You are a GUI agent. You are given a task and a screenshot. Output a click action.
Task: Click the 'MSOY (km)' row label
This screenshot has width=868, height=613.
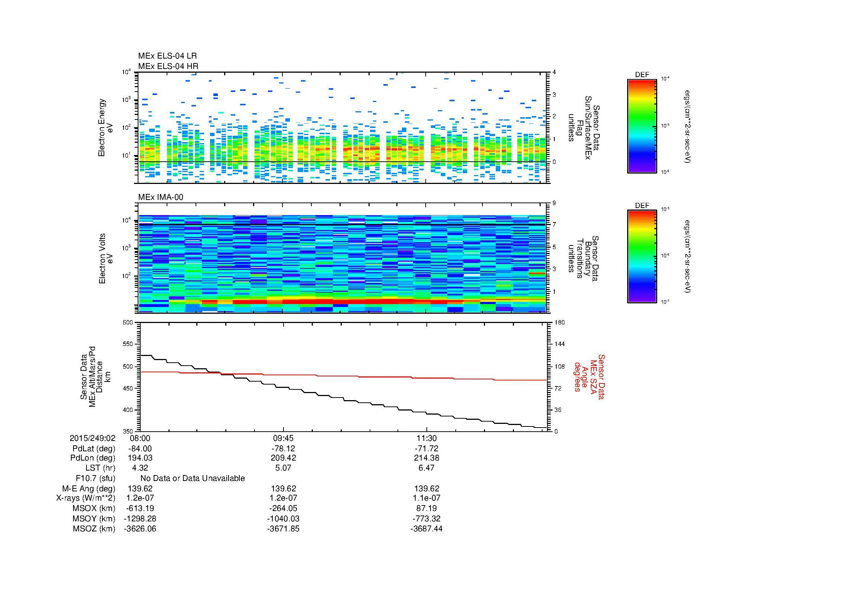(x=94, y=519)
